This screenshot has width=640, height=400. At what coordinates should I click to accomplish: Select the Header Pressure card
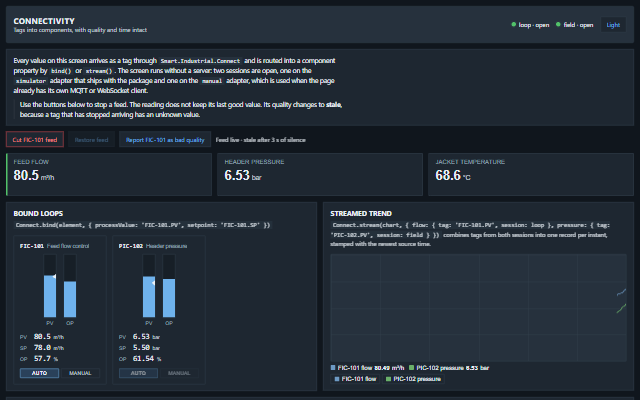(x=320, y=174)
